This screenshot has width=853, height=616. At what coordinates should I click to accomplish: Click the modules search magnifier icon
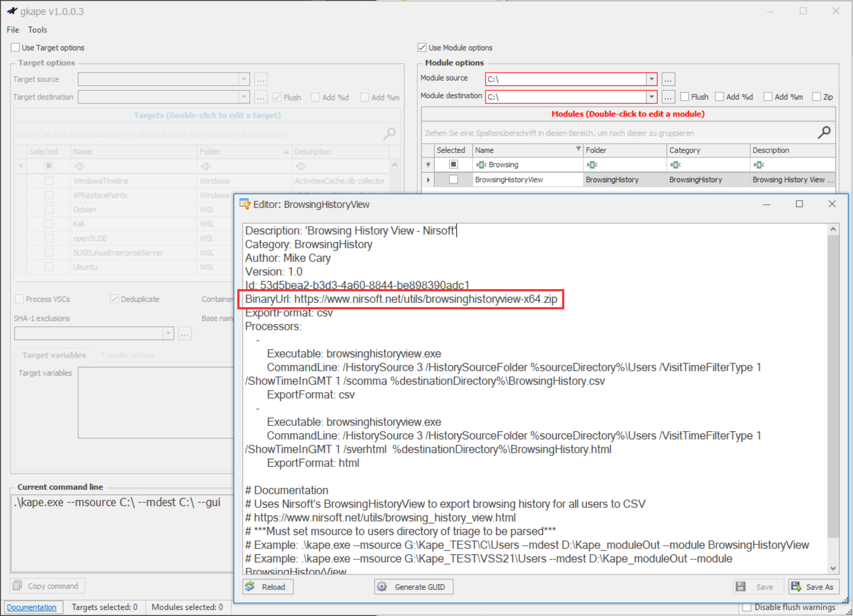click(x=824, y=132)
